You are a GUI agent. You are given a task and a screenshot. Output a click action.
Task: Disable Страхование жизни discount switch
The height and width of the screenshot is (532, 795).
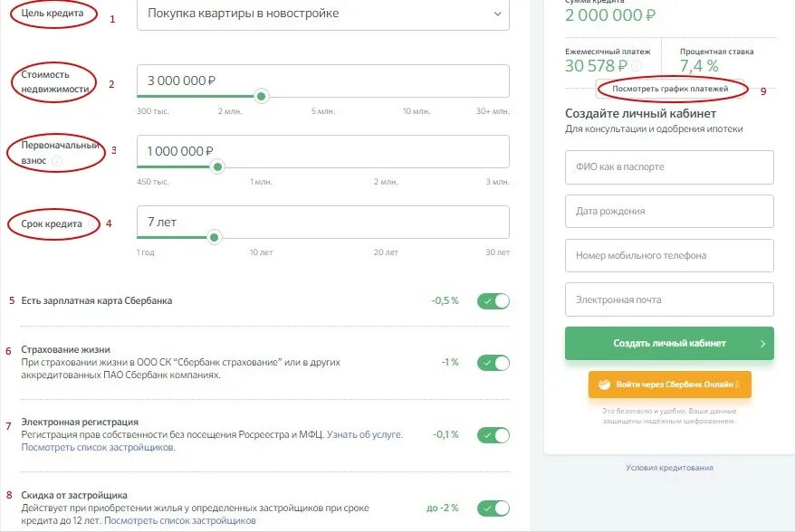493,363
